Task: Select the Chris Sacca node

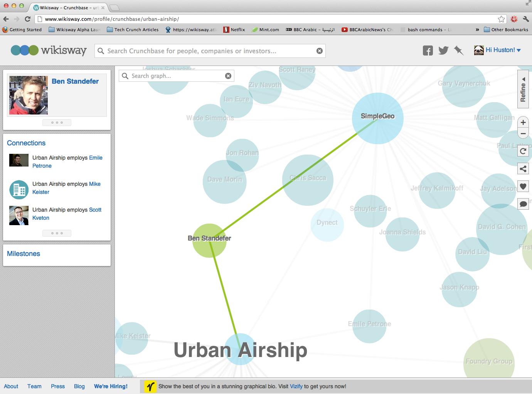Action: click(308, 180)
